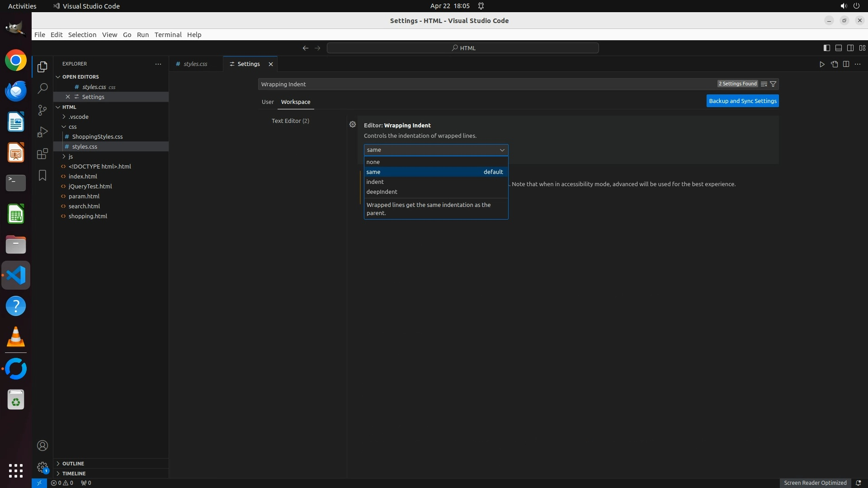Open the Terminal menu

168,35
